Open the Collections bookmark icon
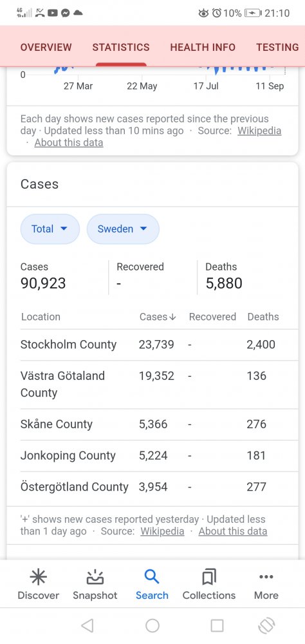 209,578
